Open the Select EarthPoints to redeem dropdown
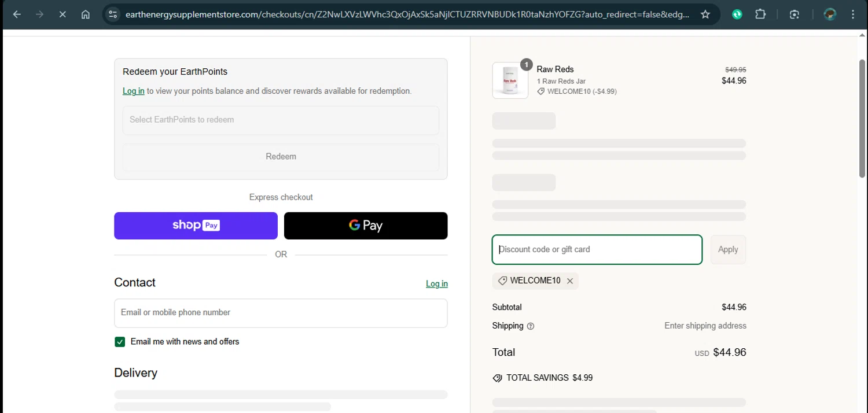Viewport: 868px width, 413px height. tap(281, 120)
